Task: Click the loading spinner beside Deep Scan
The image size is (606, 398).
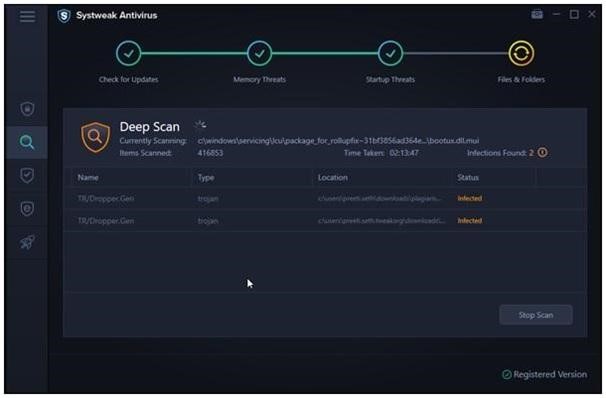Action: [x=200, y=124]
